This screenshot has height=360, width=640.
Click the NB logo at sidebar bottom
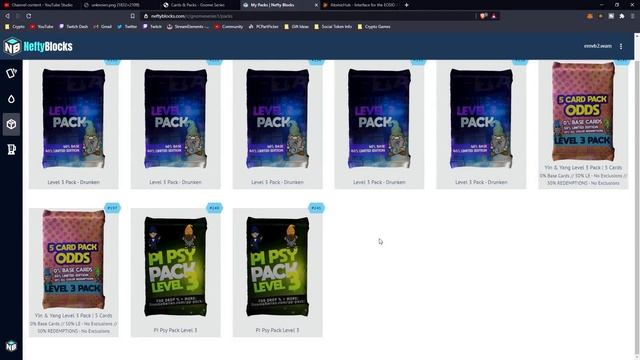(x=11, y=346)
